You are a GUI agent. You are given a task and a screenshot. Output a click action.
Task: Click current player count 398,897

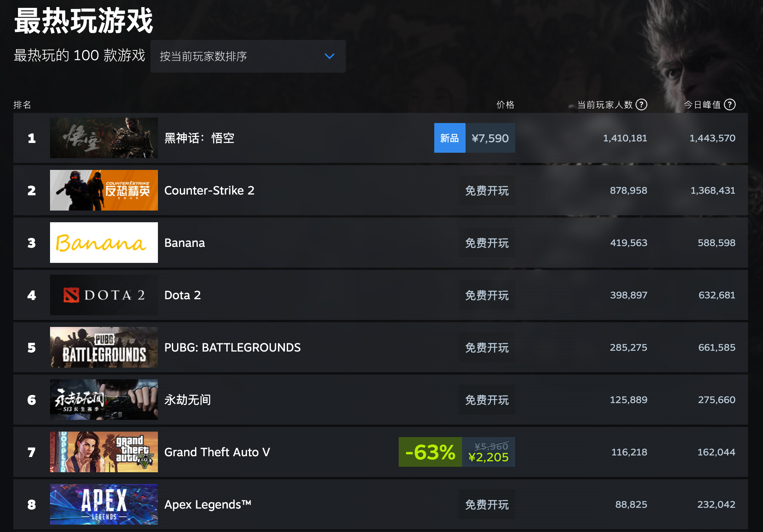[x=629, y=295]
